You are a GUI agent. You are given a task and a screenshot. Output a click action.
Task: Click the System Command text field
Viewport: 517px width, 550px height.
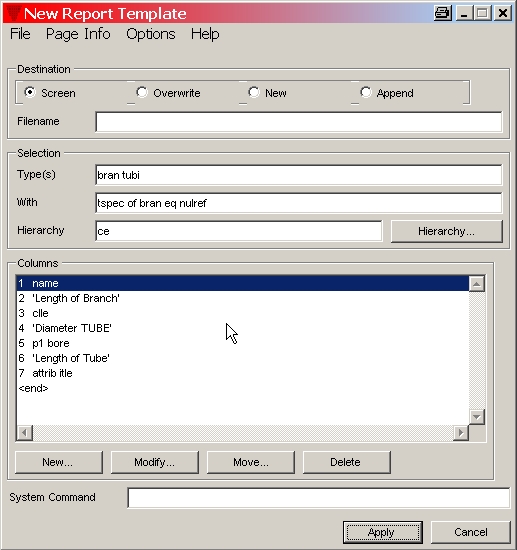318,497
